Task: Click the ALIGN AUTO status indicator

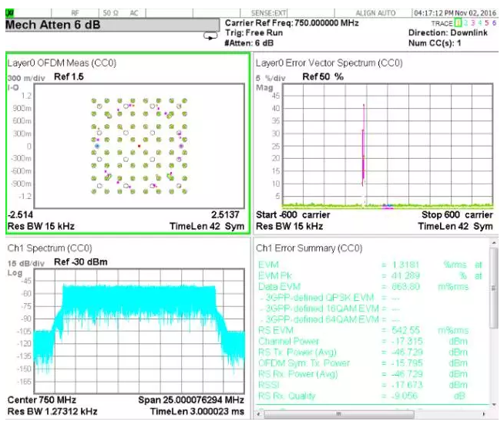Action: tap(375, 13)
